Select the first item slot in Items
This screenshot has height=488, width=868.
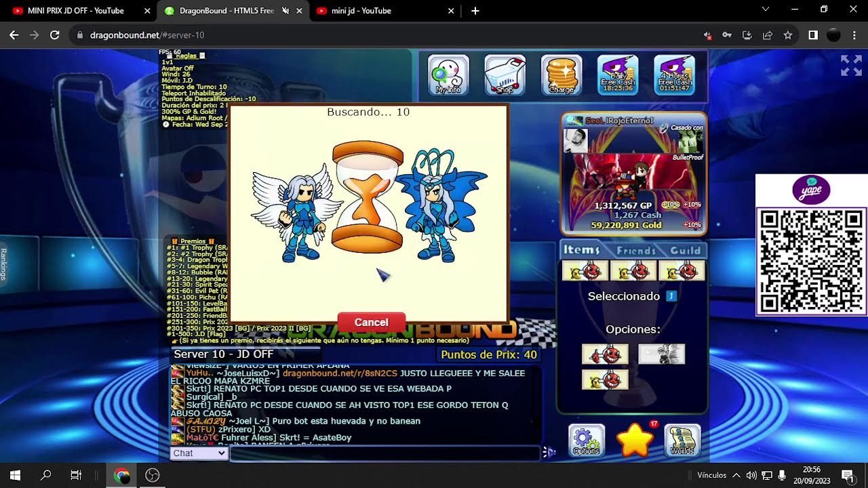[585, 270]
